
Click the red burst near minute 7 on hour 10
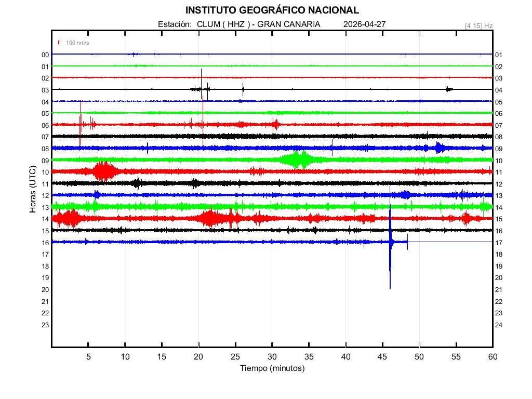click(104, 171)
